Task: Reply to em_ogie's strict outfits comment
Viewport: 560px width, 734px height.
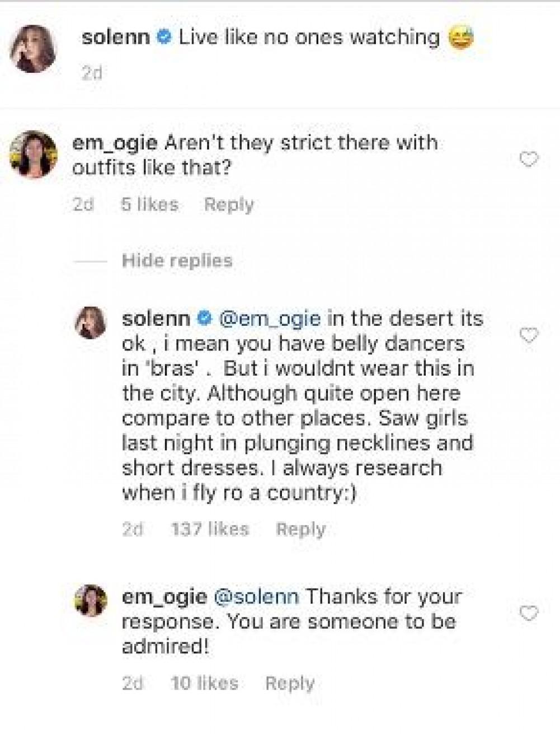Action: coord(228,204)
